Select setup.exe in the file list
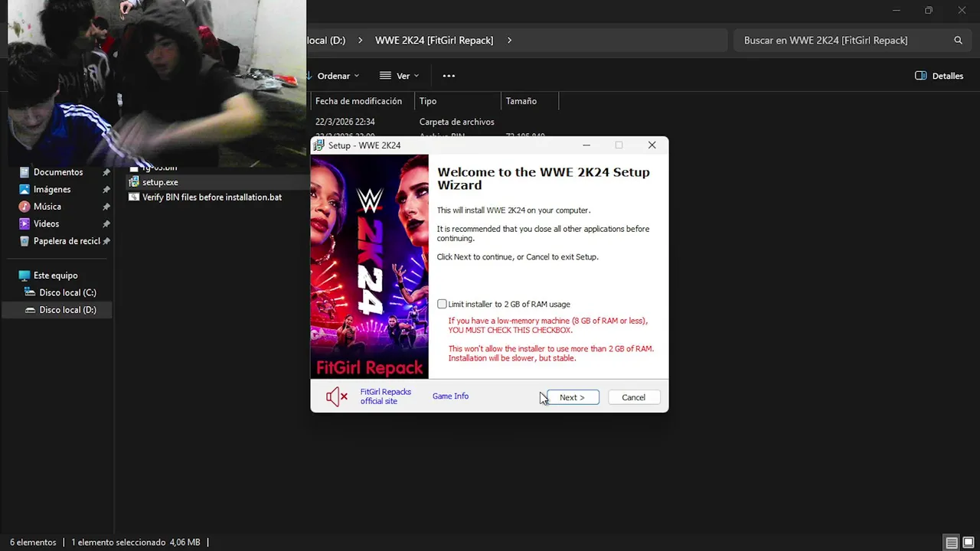This screenshot has height=551, width=980. [x=160, y=182]
